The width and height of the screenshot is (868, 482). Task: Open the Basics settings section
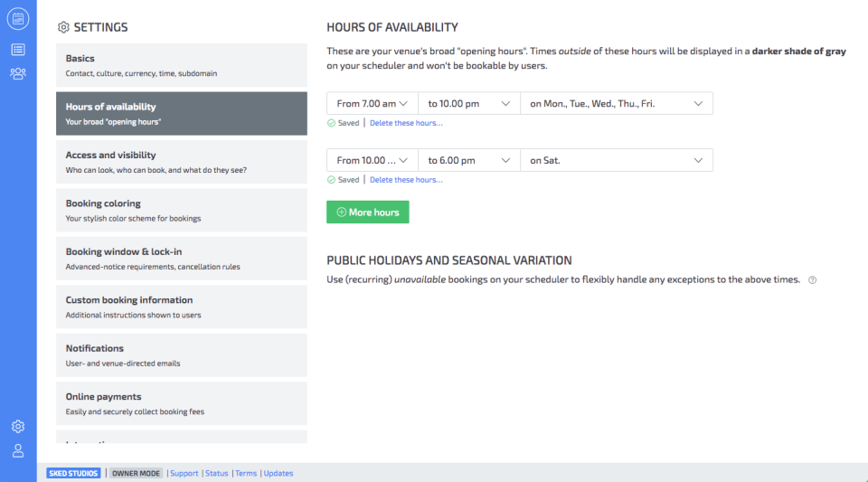pos(182,65)
